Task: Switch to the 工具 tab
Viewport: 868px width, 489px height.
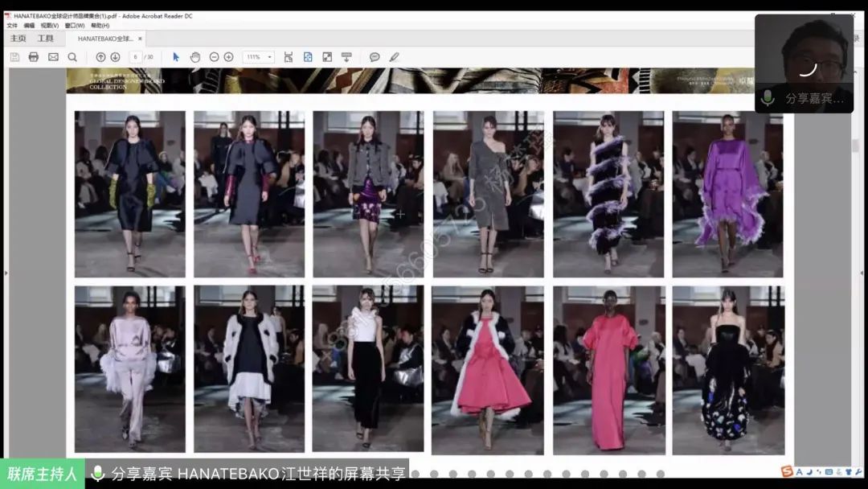Action: click(46, 39)
